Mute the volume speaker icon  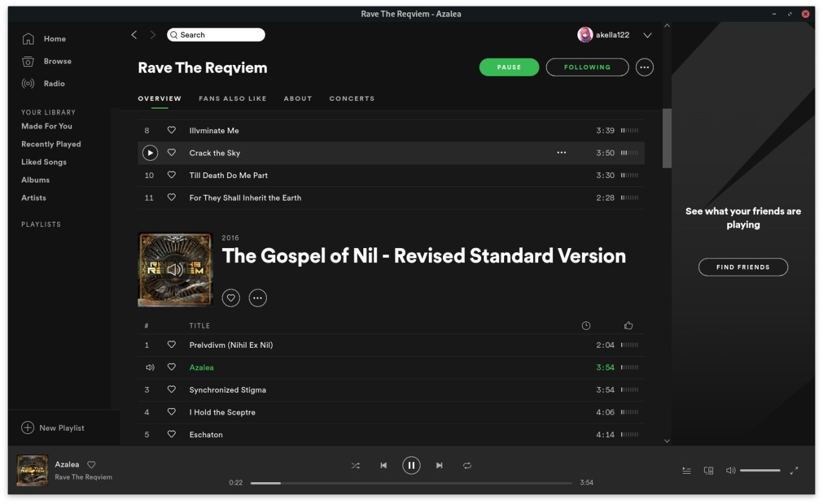(x=730, y=471)
